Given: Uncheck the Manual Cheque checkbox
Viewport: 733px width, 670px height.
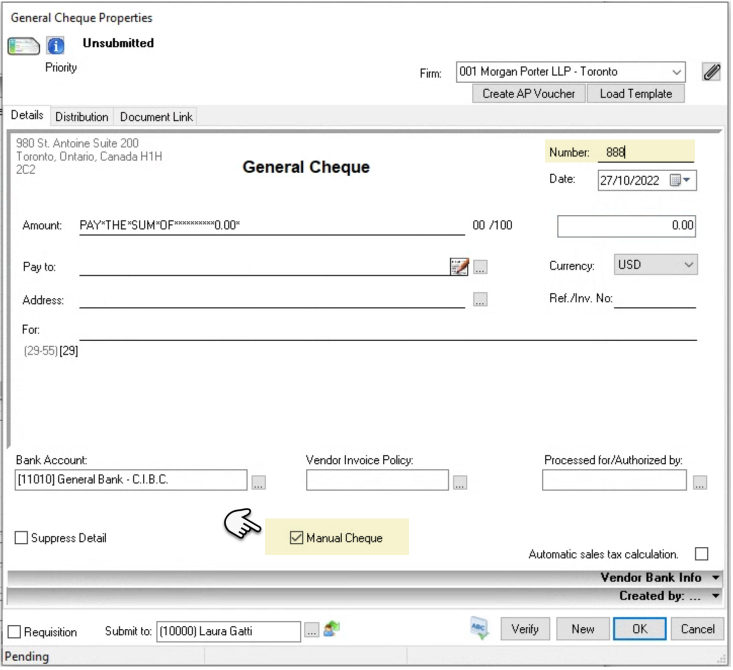Looking at the screenshot, I should point(296,538).
